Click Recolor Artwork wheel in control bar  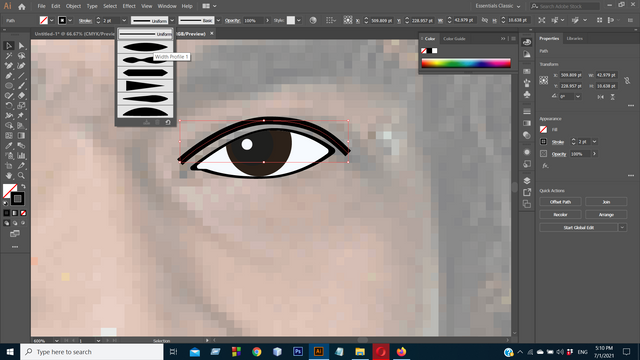pos(313,20)
